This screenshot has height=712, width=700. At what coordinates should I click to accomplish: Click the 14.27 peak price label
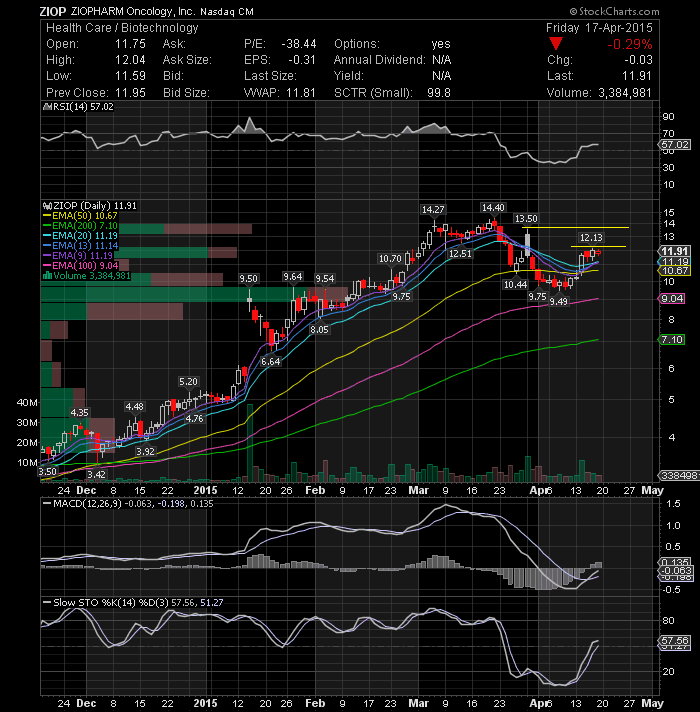click(433, 209)
